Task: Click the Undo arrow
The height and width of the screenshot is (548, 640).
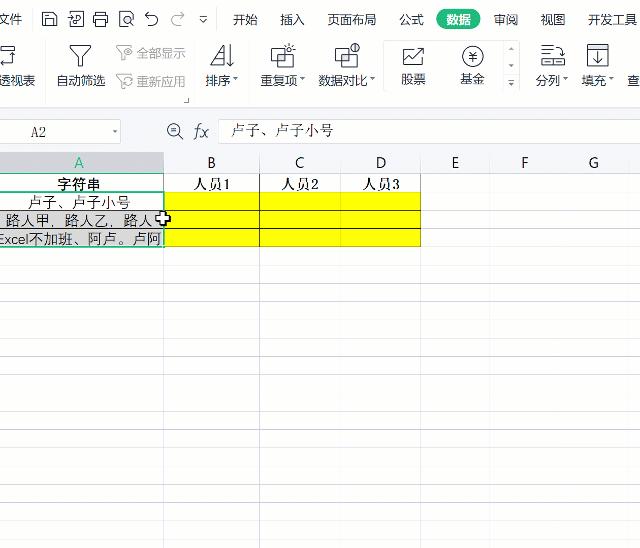Action: [151, 19]
